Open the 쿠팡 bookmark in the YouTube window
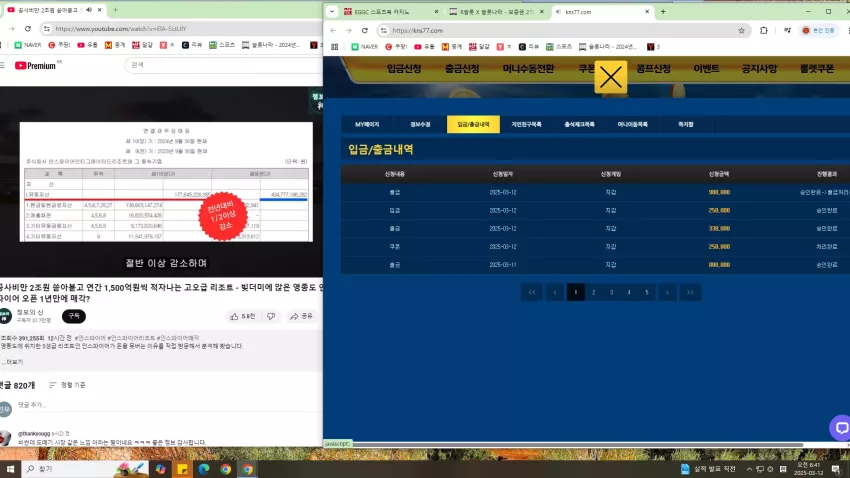 tap(60, 45)
